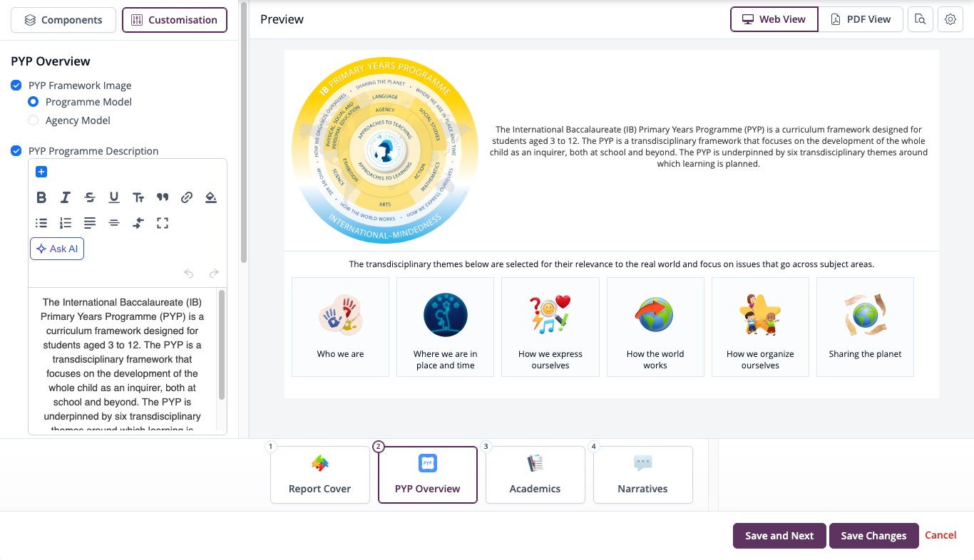974x560 pixels.
Task: Insert a blockquote using the quote icon
Action: (x=163, y=197)
